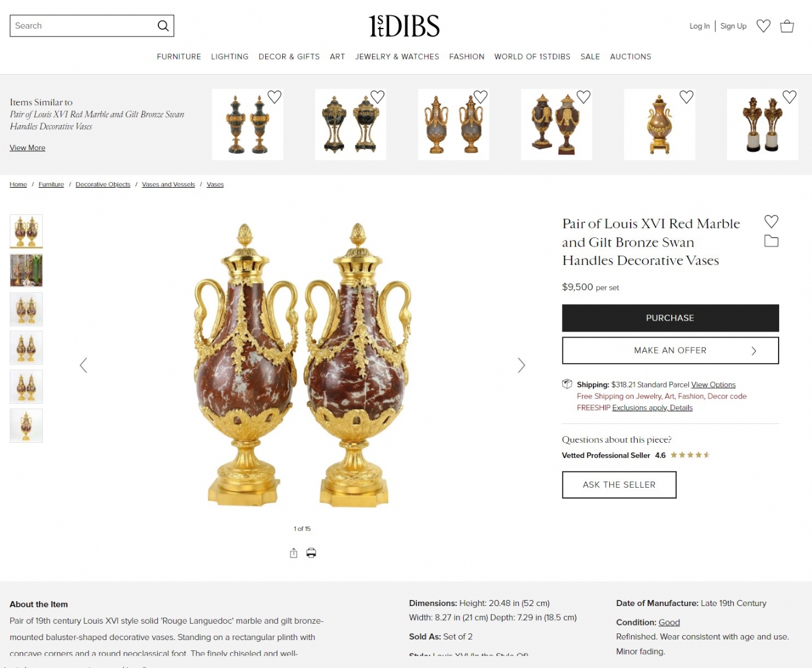Click the print icon below image
The image size is (812, 668).
click(311, 553)
